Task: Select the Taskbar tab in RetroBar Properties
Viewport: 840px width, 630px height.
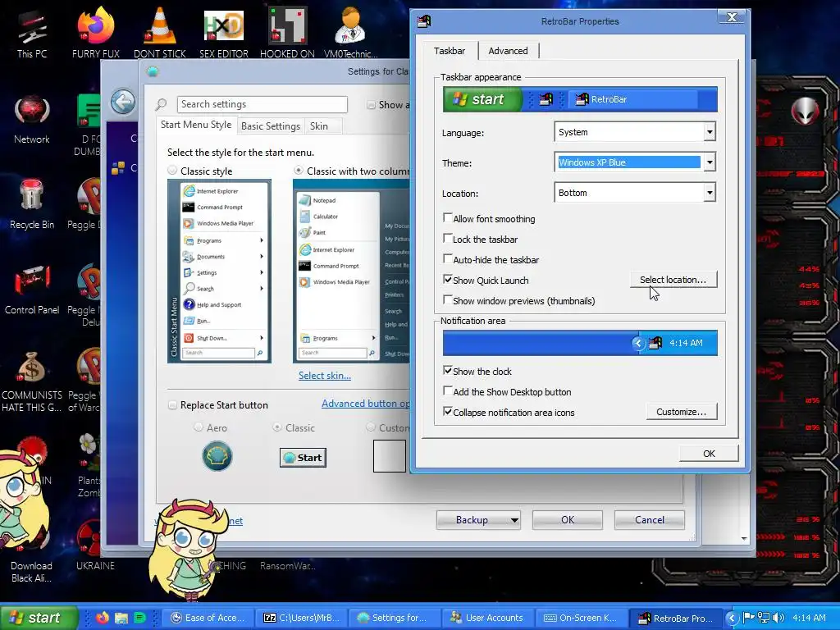Action: coord(450,51)
